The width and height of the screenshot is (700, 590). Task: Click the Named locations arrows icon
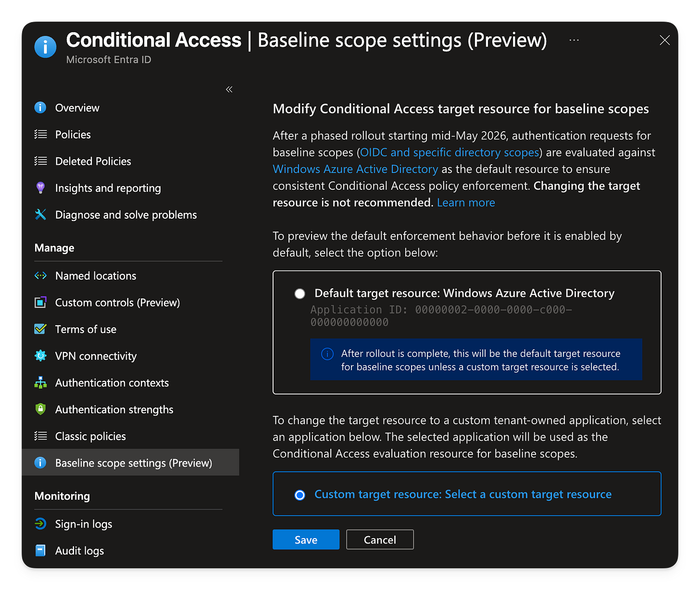[40, 275]
